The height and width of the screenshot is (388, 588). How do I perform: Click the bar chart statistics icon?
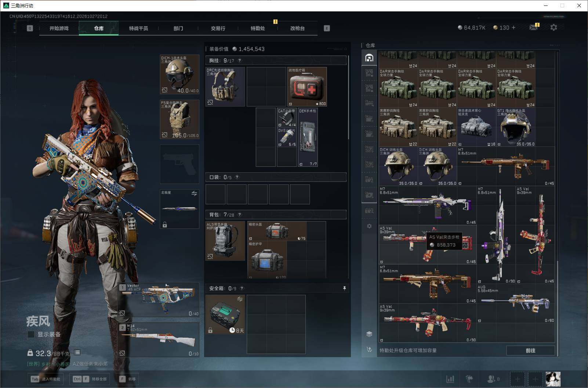coord(450,379)
